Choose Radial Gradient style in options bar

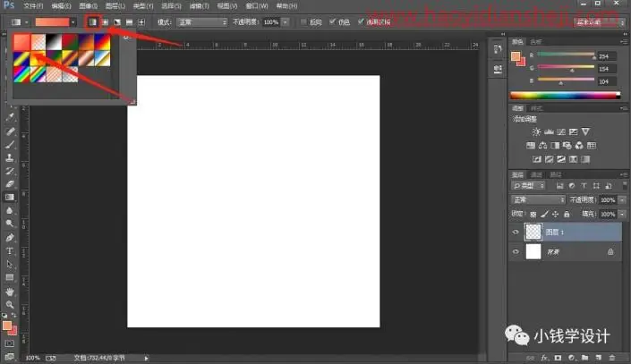point(105,22)
